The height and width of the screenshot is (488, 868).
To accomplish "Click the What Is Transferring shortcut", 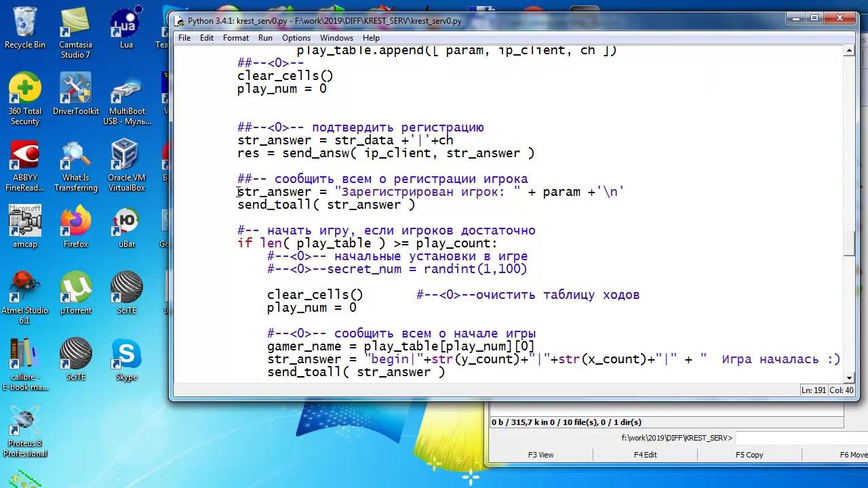I will 76,165.
